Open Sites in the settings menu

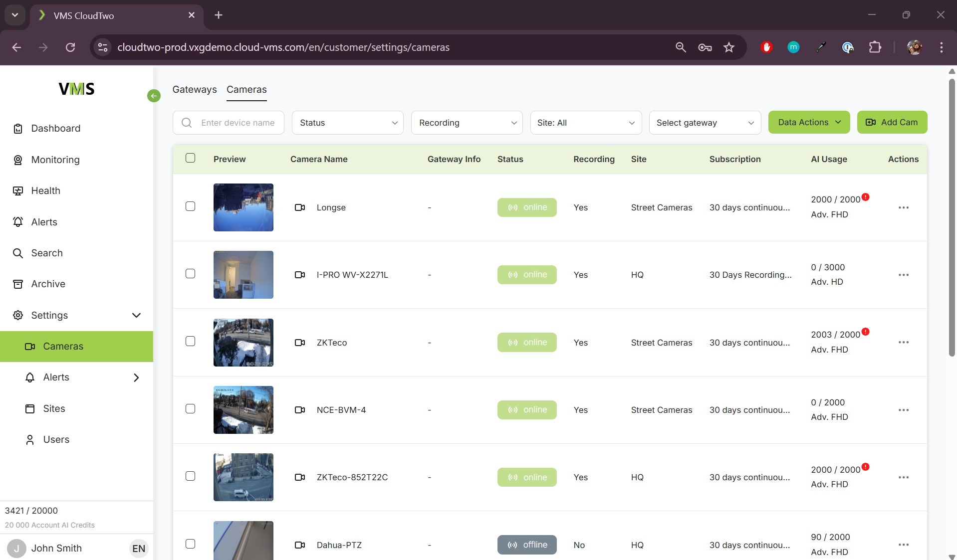click(54, 409)
